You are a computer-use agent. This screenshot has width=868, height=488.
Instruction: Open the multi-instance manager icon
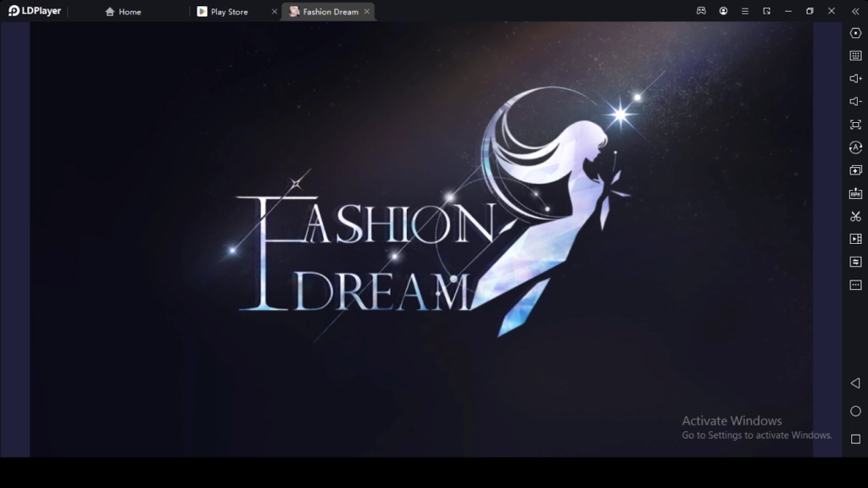coord(855,170)
